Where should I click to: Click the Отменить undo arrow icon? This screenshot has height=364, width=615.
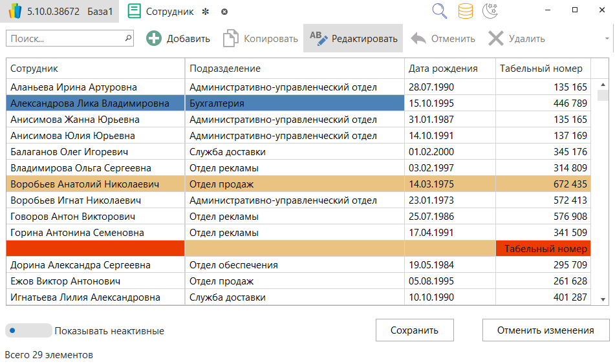[418, 39]
